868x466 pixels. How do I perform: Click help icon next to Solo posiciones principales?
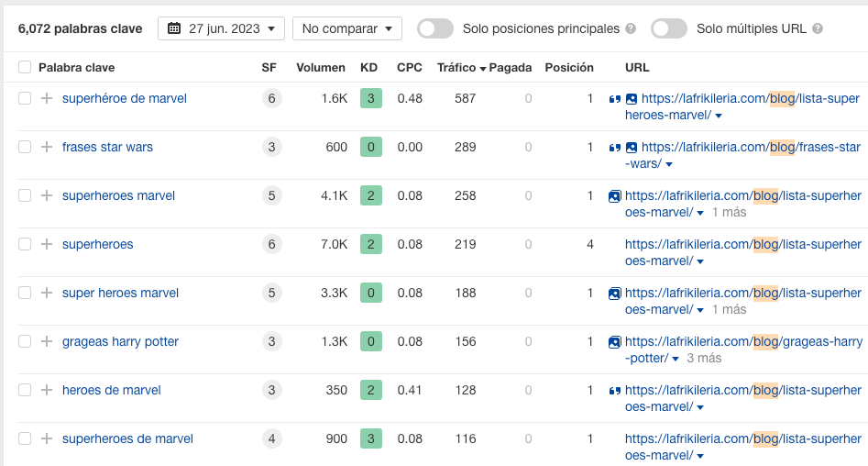[631, 28]
